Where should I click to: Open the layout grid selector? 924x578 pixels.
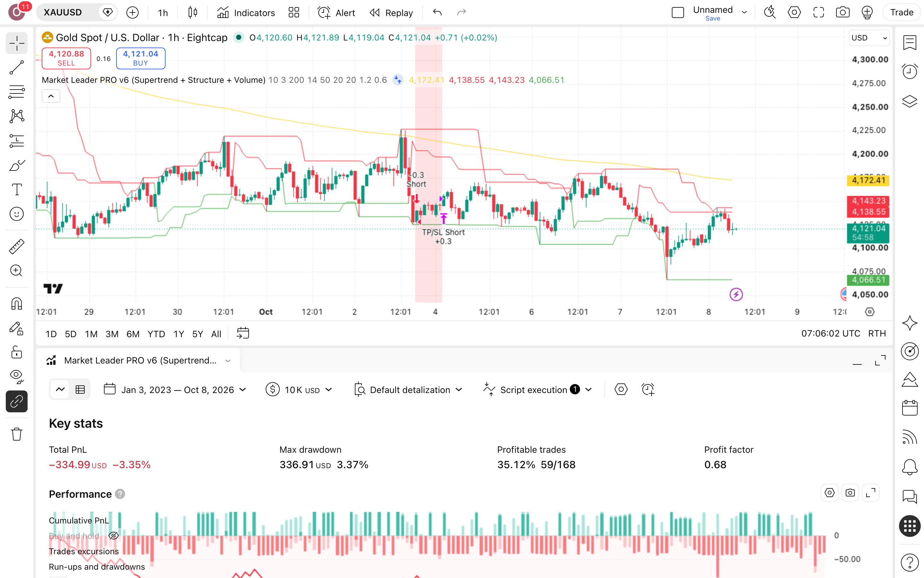[x=294, y=13]
